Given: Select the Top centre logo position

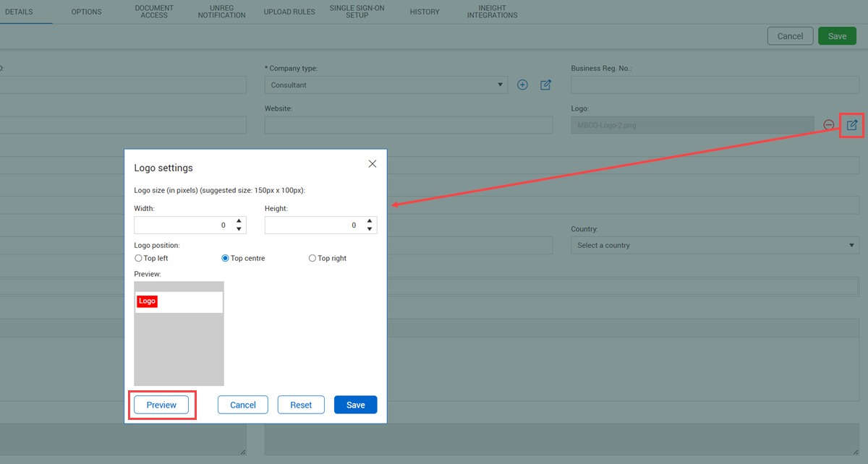Looking at the screenshot, I should click(x=225, y=258).
